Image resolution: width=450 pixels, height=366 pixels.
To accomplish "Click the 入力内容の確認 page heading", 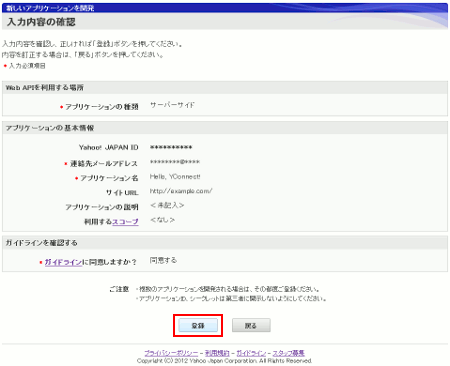I will click(41, 22).
